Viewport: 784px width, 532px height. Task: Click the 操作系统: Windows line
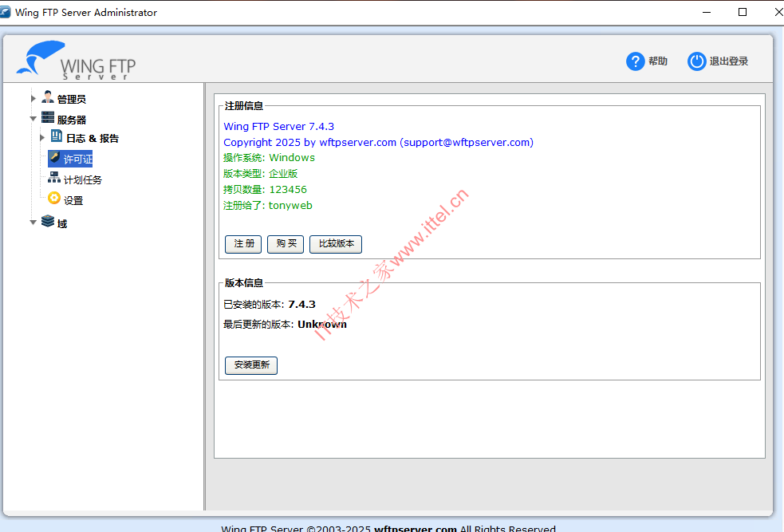click(x=269, y=158)
